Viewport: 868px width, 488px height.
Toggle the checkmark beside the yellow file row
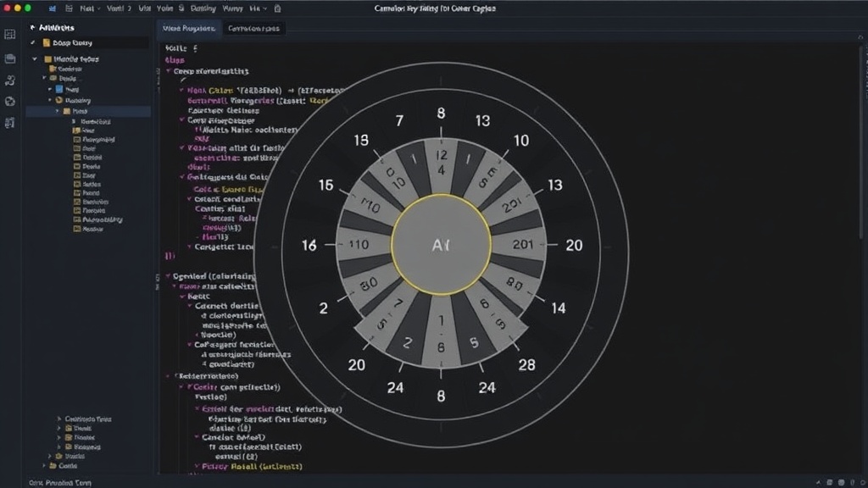point(33,42)
